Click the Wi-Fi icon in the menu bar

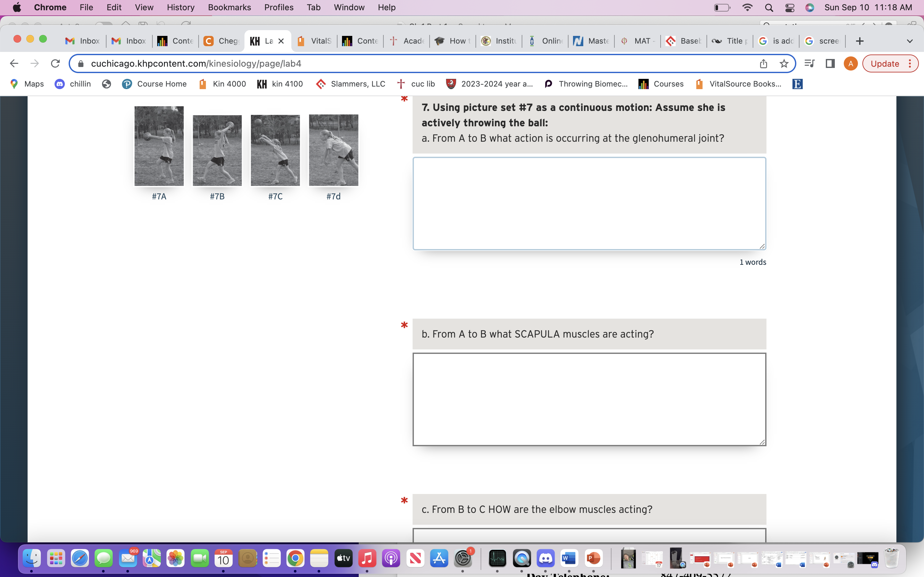click(747, 7)
